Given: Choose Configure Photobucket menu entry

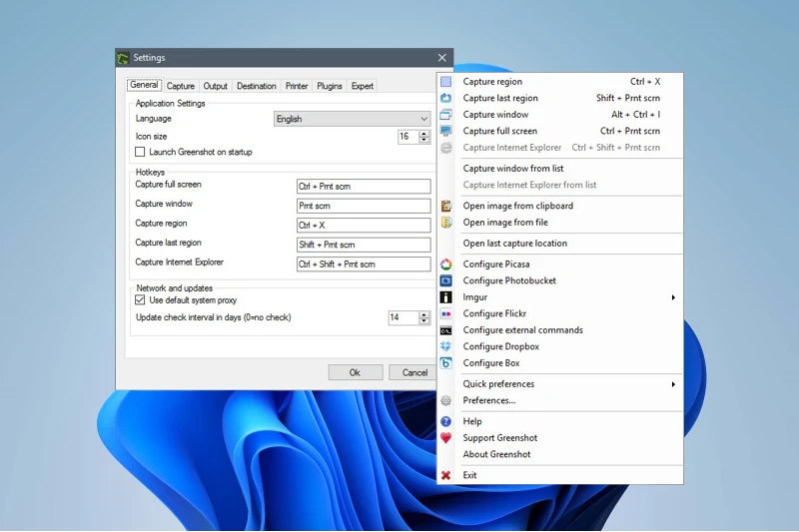Looking at the screenshot, I should pos(559,280).
